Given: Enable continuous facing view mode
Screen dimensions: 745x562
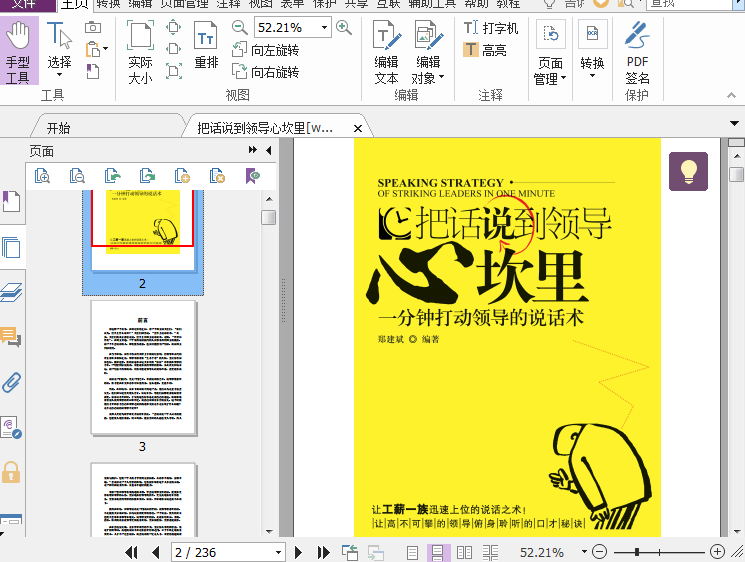Looking at the screenshot, I should 490,552.
